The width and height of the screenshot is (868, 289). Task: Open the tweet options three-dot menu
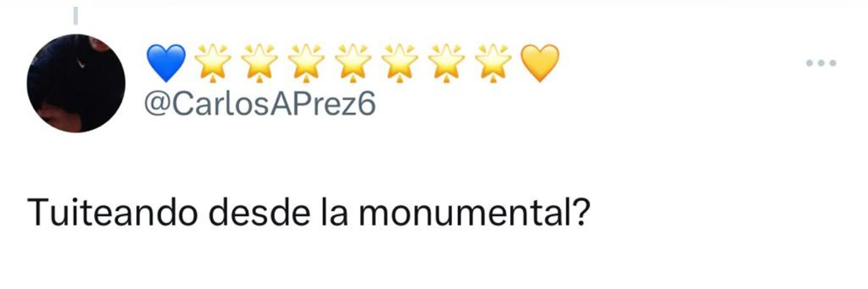click(x=820, y=63)
